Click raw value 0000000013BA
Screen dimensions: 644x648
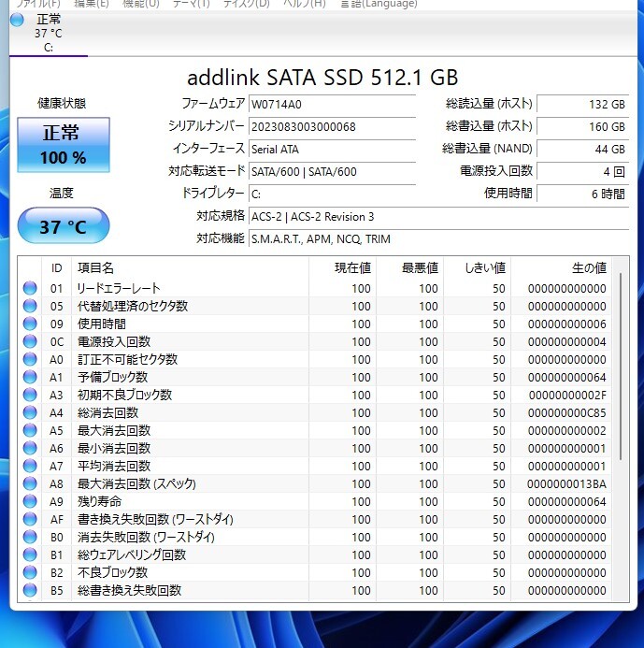(566, 483)
